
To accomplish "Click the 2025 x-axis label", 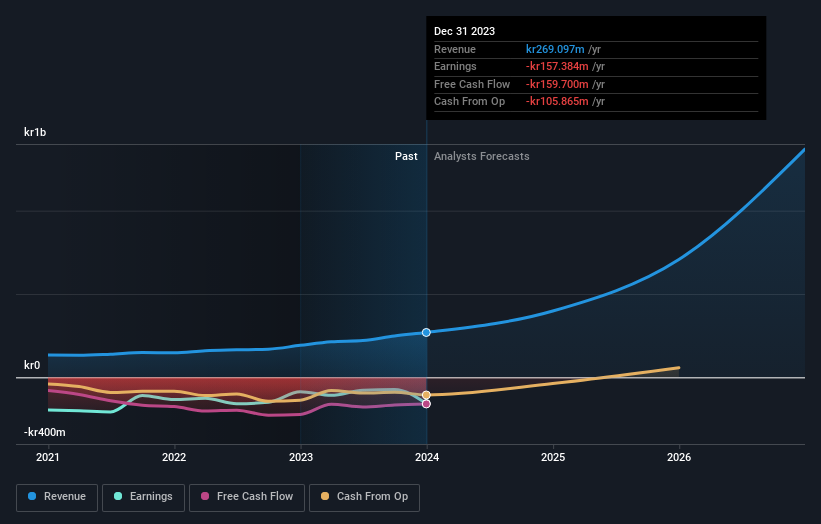I will tap(553, 457).
